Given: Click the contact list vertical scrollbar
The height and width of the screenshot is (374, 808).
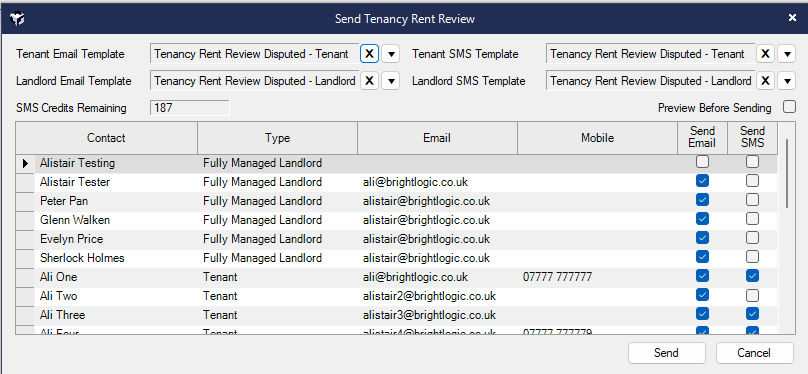Looking at the screenshot, I should [787, 173].
